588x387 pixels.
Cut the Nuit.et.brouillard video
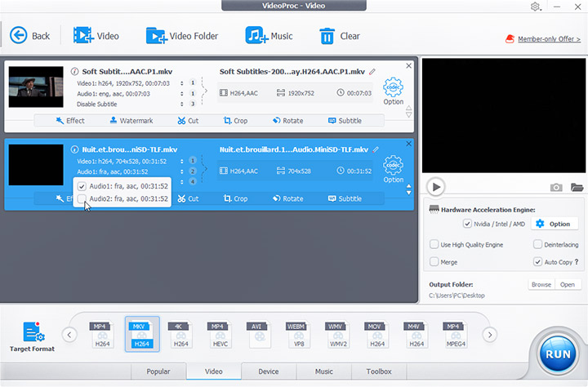tap(188, 198)
